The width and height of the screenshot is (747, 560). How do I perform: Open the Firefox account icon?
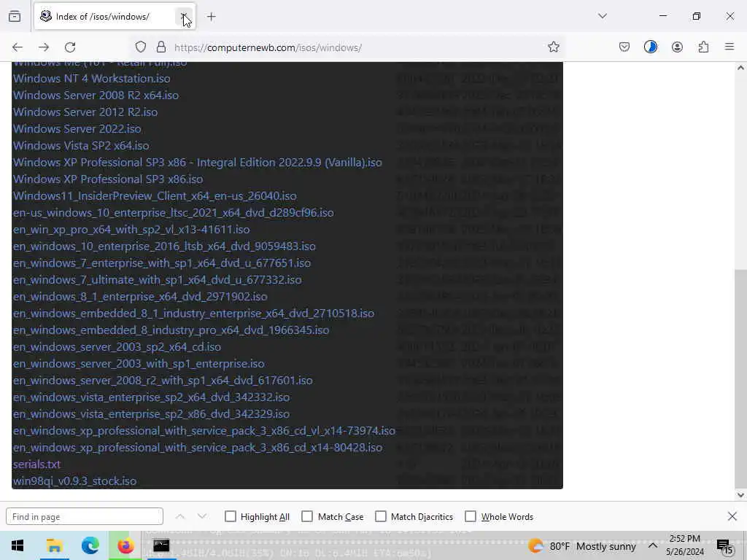(677, 47)
